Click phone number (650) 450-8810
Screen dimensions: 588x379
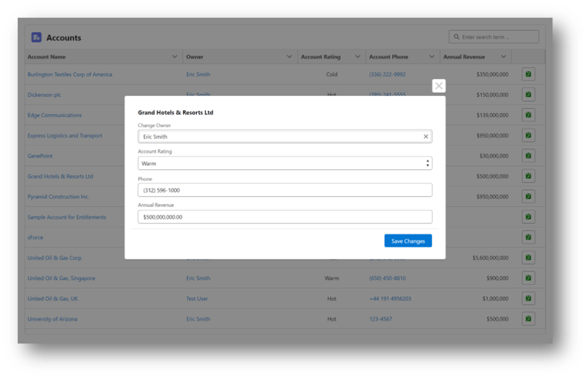point(387,278)
